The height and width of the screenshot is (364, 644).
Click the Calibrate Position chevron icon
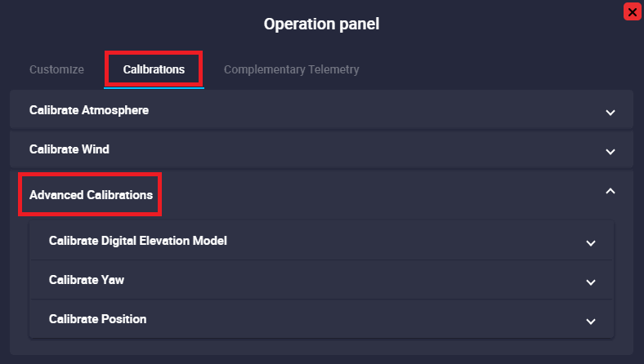click(x=591, y=321)
